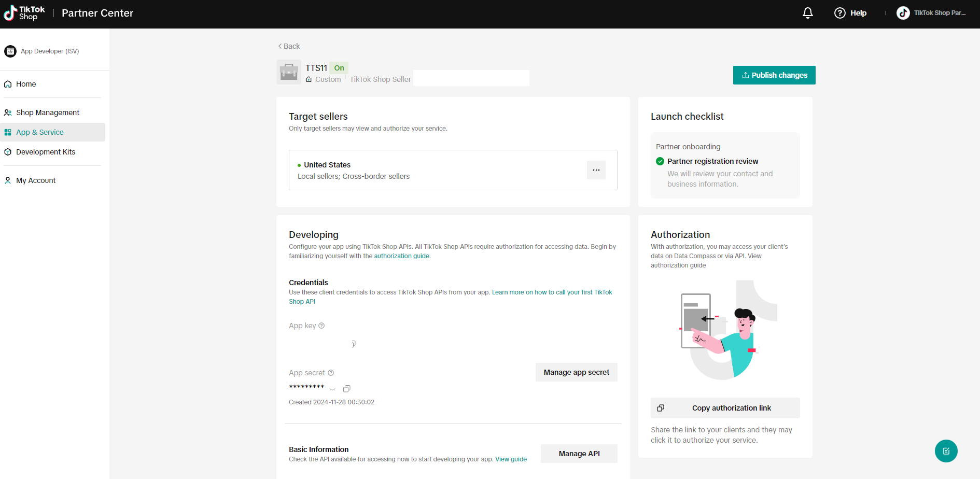Open the floating feedback button
Image resolution: width=980 pixels, height=479 pixels.
click(x=946, y=451)
